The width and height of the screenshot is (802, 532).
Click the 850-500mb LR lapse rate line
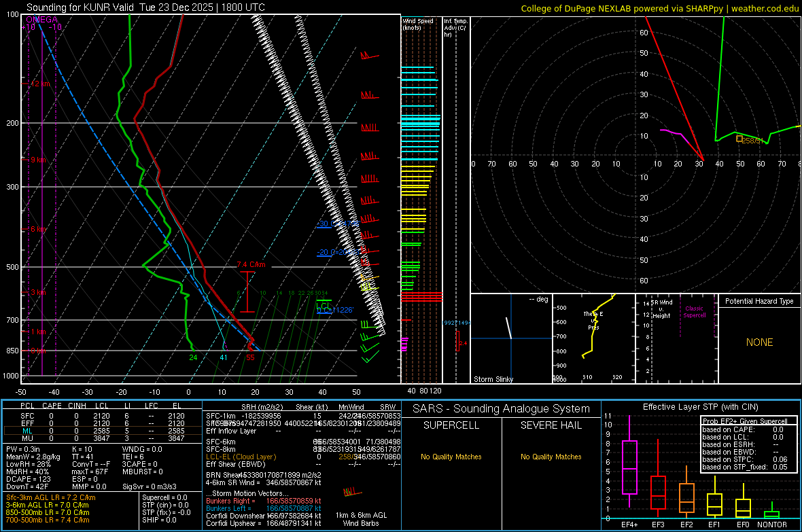tap(48, 512)
